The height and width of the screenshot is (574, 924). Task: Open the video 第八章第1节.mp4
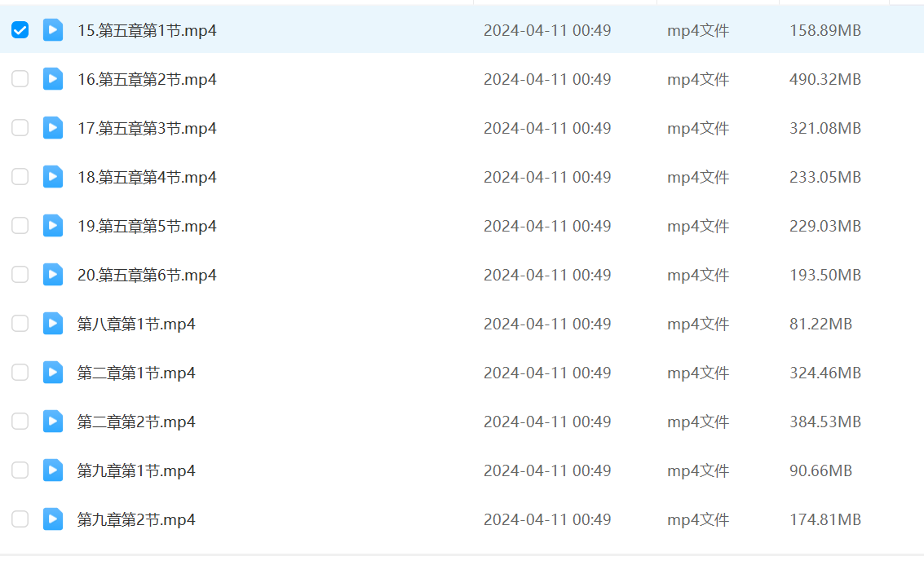pos(136,324)
